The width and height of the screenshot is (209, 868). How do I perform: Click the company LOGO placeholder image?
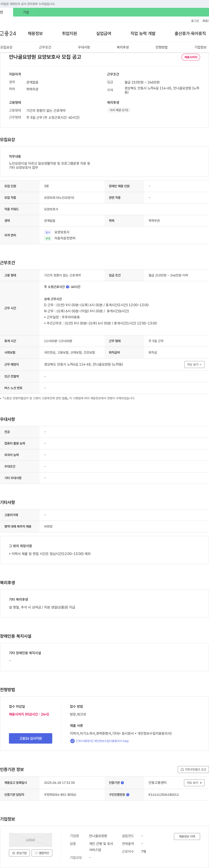point(30,840)
